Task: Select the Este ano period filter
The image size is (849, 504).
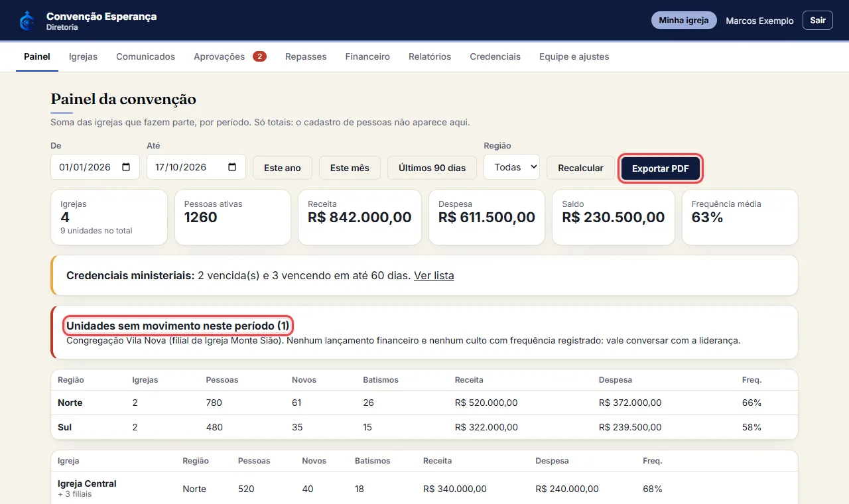Action: tap(283, 168)
